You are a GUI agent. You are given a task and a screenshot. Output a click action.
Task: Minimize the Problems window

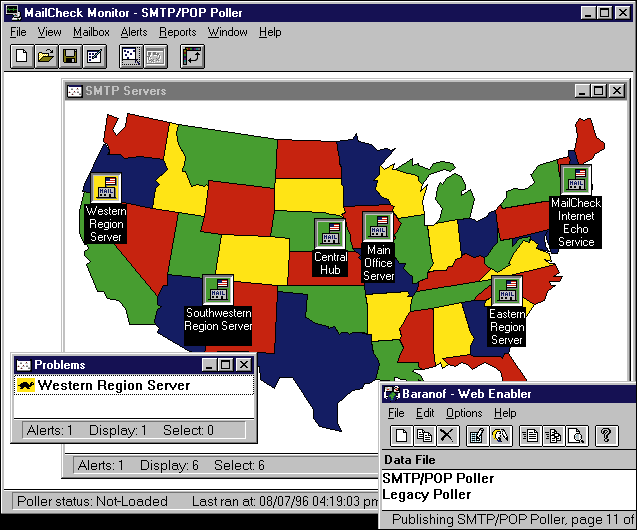(x=209, y=365)
